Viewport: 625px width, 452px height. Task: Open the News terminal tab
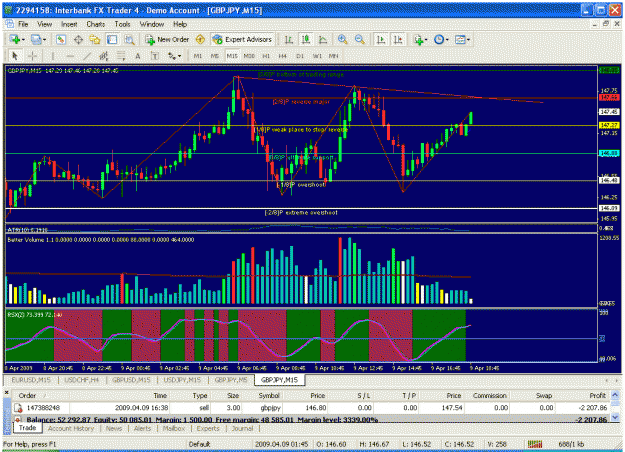tap(114, 428)
